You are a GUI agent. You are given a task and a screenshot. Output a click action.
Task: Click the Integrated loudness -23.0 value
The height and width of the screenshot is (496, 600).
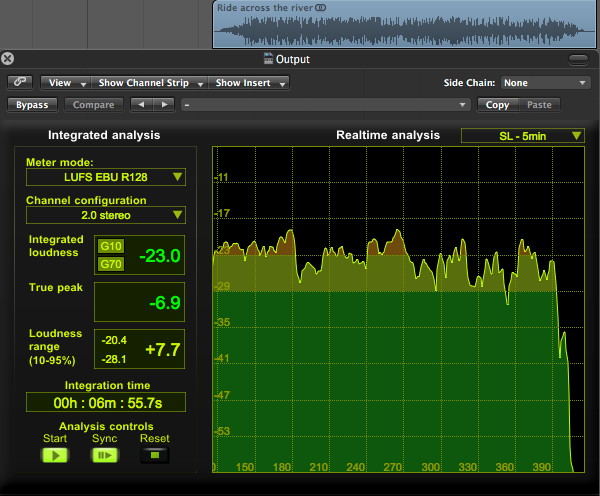pos(160,256)
